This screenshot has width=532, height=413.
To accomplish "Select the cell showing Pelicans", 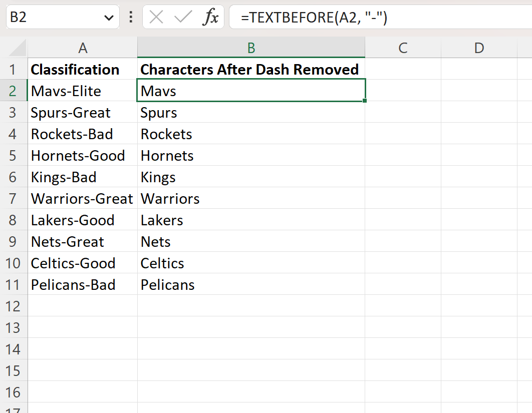I will pyautogui.click(x=250, y=284).
